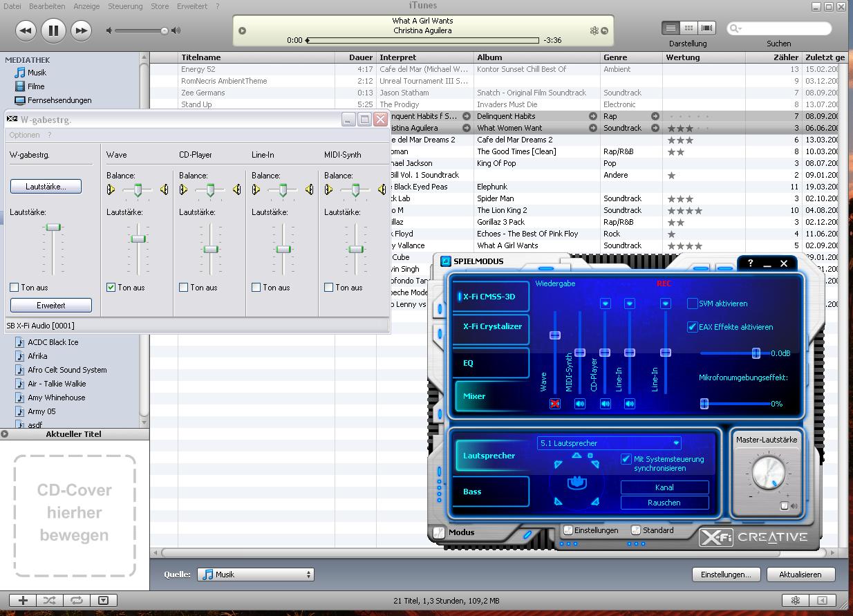
Task: Uncheck Ton aus for Wave
Action: click(x=111, y=288)
